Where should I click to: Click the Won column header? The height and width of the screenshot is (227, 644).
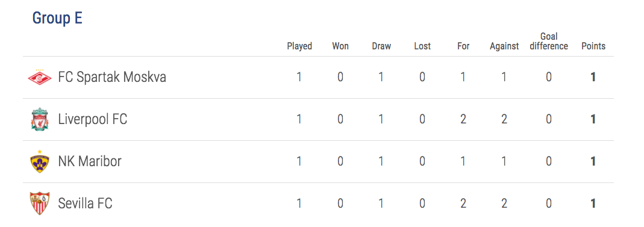(x=340, y=46)
